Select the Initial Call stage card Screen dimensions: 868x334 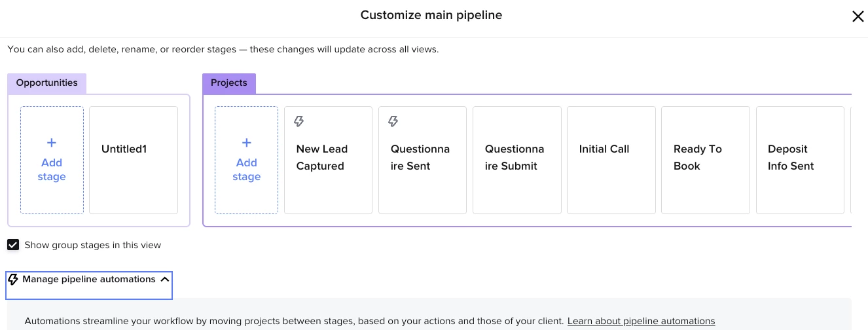(611, 160)
